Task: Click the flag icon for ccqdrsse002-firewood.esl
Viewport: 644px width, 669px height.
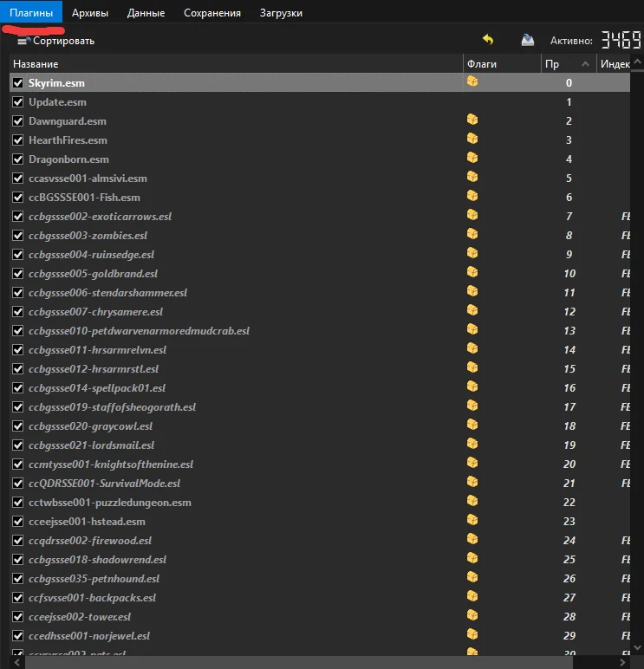Action: coord(472,538)
